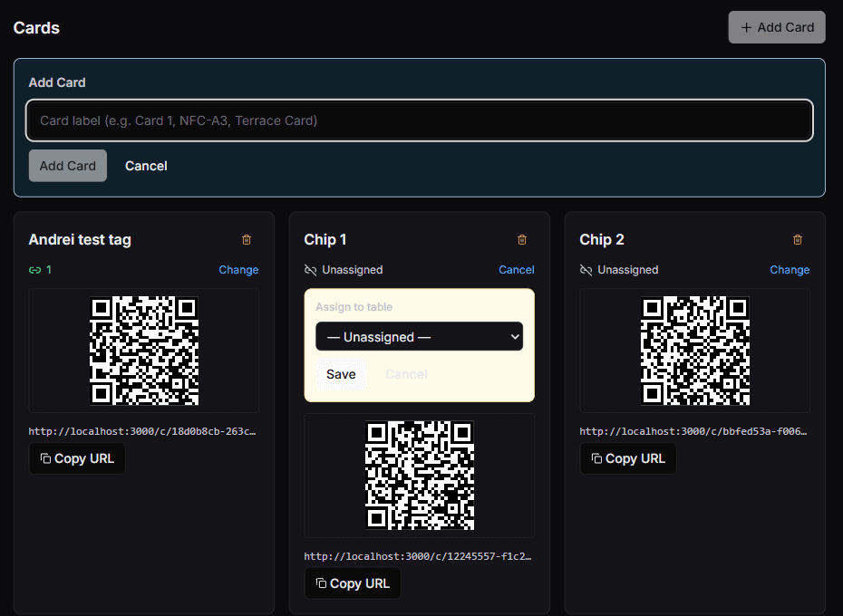Click the Chip 1 card title

click(325, 240)
